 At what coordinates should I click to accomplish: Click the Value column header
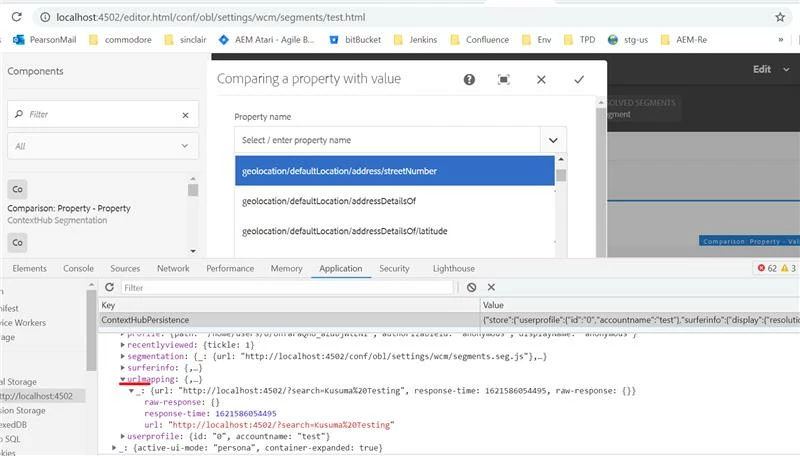click(x=640, y=305)
